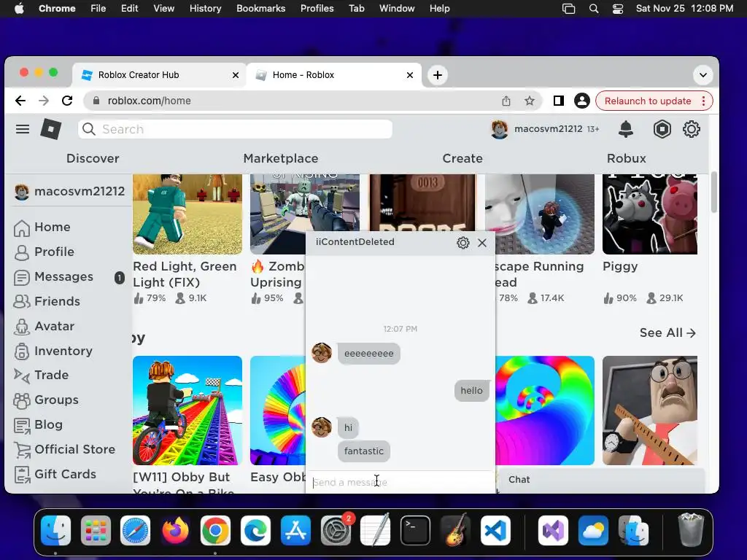Screen dimensions: 747x560
Task: Open a new browser tab
Action: tap(438, 75)
